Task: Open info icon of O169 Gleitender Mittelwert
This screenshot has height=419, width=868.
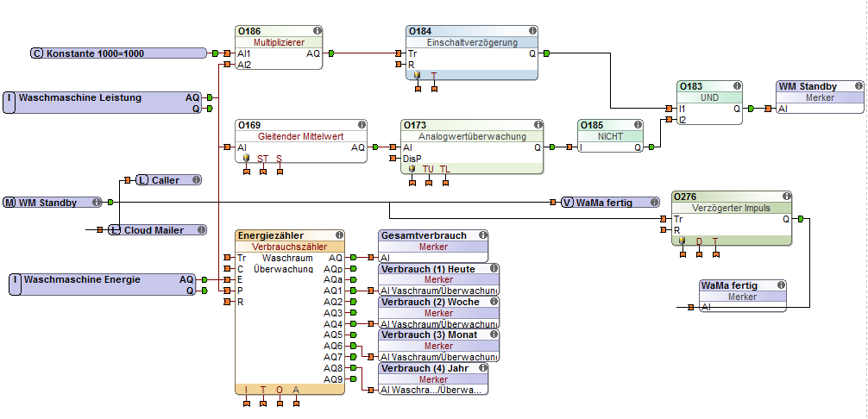Action: point(362,125)
